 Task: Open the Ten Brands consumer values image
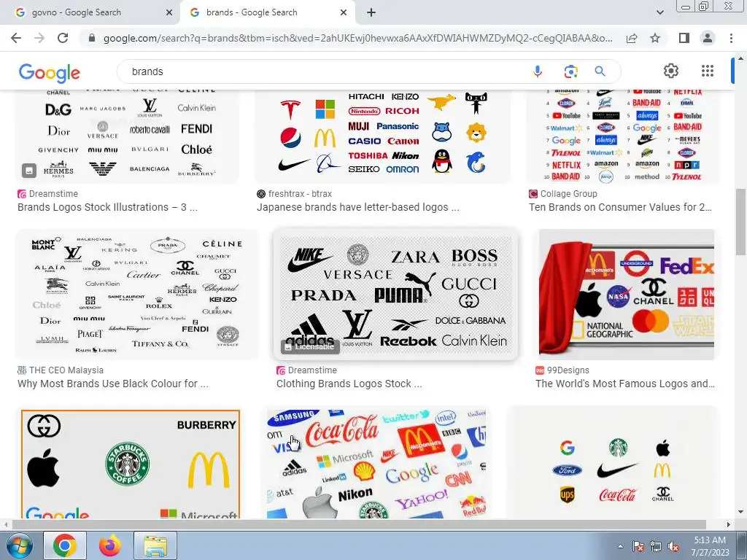pos(623,135)
